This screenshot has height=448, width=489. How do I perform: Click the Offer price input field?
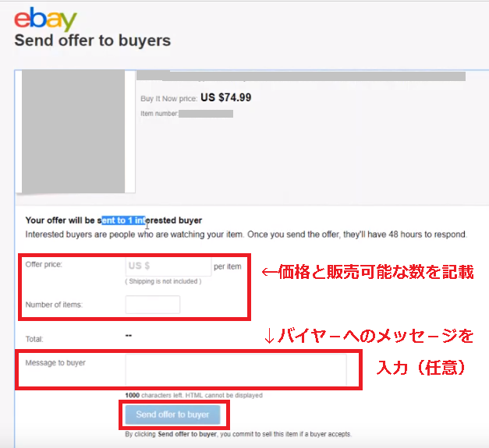(x=168, y=266)
